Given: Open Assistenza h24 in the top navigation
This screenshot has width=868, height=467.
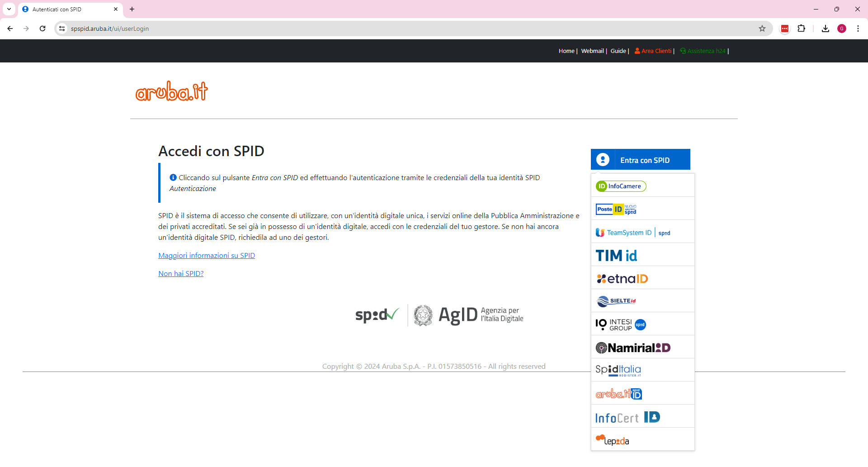Looking at the screenshot, I should pos(703,51).
